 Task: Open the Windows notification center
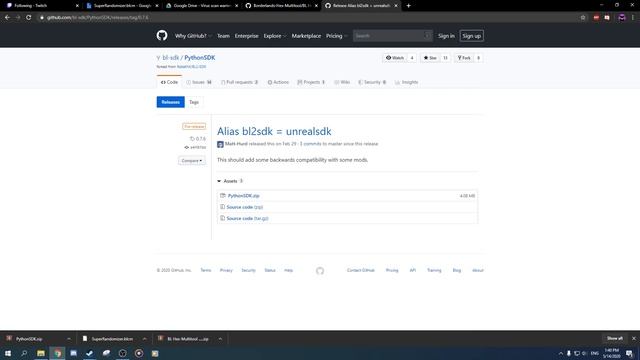coord(629,353)
